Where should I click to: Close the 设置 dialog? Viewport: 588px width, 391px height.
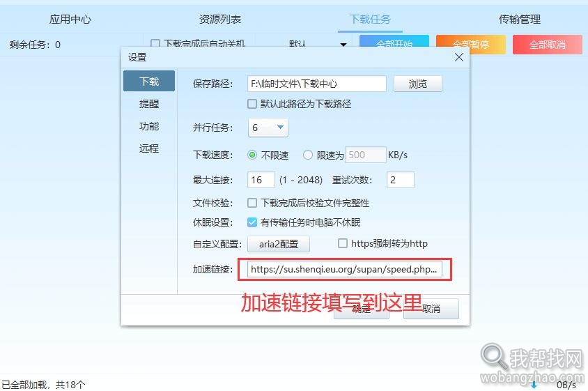459,57
